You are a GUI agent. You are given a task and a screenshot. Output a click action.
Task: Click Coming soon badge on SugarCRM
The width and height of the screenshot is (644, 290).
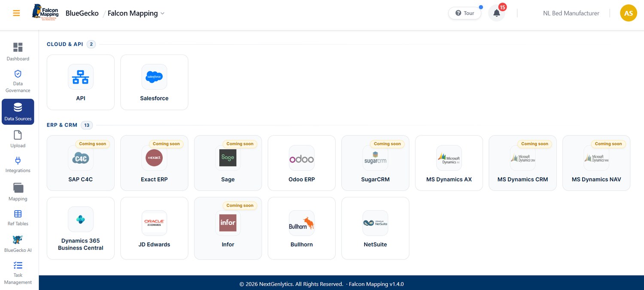pyautogui.click(x=387, y=144)
